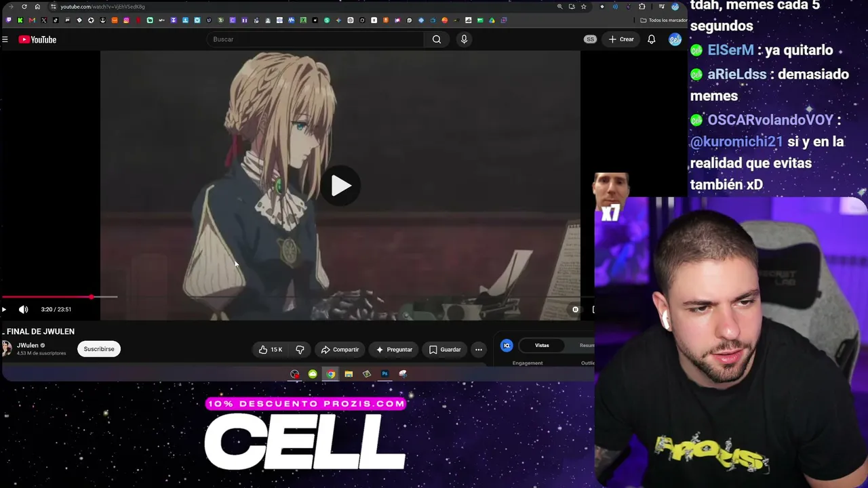Start voice search with the microphone icon
The image size is (868, 488).
(464, 39)
